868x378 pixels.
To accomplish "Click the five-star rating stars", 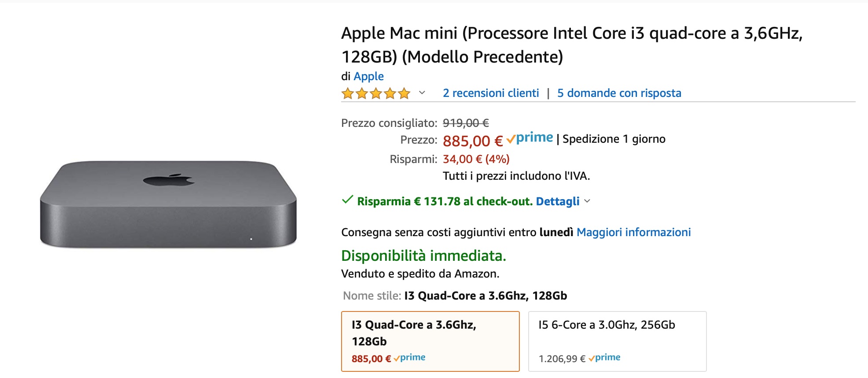I will [x=375, y=93].
